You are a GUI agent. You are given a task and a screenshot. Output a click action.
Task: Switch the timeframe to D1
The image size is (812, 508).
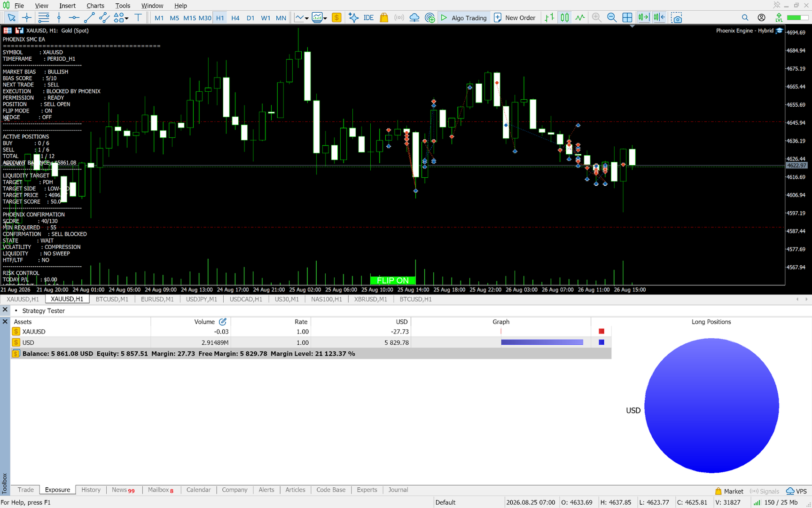[250, 18]
